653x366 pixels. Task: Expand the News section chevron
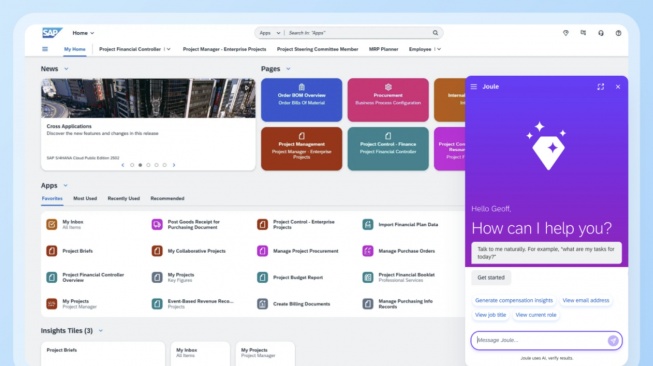[x=66, y=69]
